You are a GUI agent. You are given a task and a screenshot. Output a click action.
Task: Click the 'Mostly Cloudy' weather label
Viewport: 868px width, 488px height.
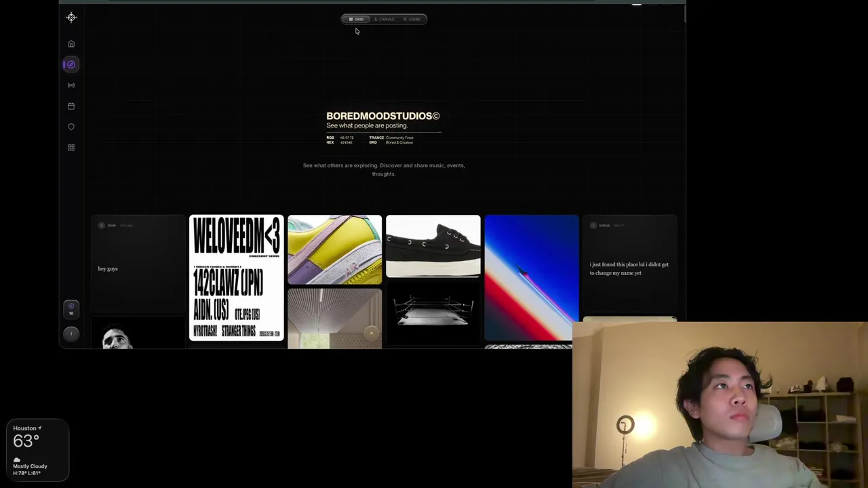(x=30, y=466)
